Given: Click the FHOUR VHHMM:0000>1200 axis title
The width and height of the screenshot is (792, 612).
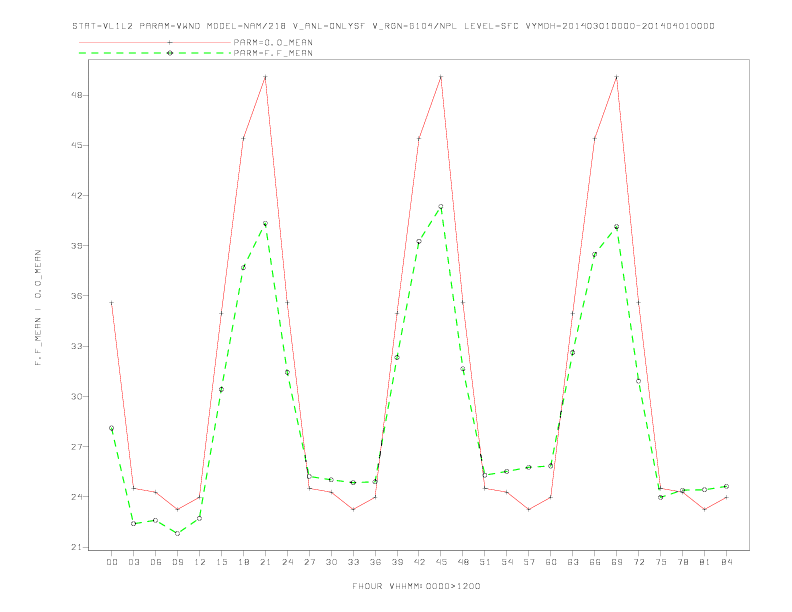Looking at the screenshot, I should (x=416, y=586).
